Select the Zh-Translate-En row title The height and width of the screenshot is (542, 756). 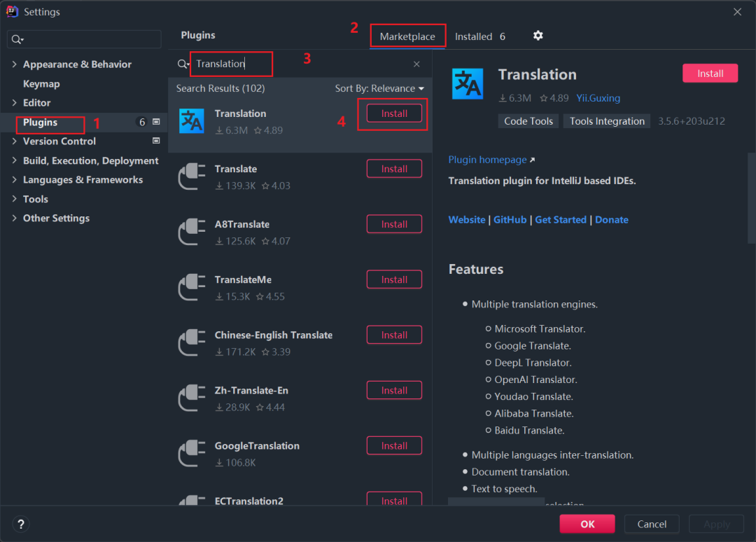click(251, 391)
